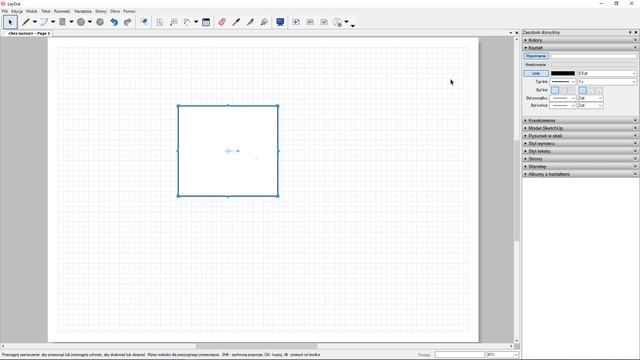Viewport: 640px width, 360px height.
Task: Select the Circle tool
Action: (81, 22)
